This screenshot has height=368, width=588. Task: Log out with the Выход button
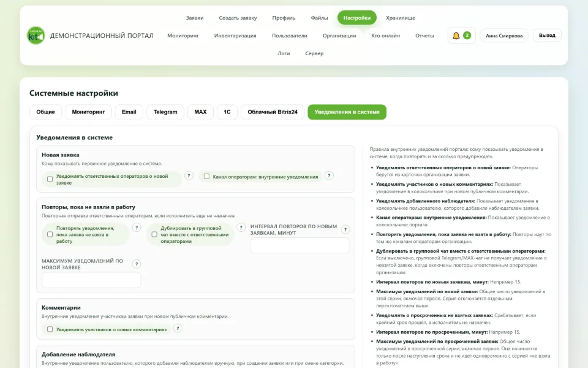coord(547,36)
